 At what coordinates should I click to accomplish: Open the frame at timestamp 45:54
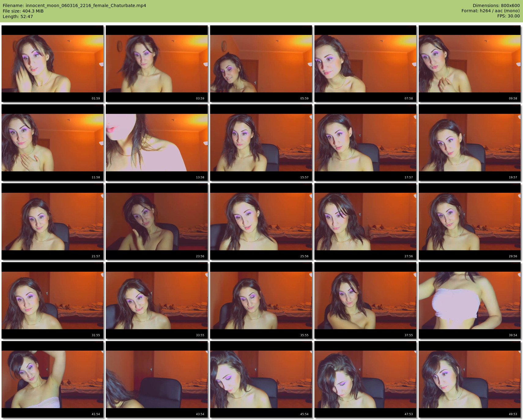[261, 379]
